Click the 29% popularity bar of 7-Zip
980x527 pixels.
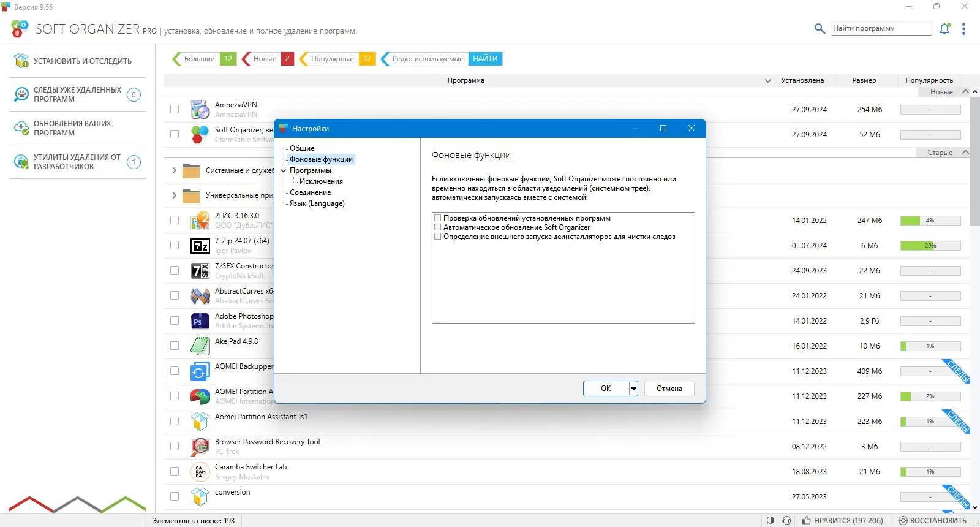[x=930, y=246]
